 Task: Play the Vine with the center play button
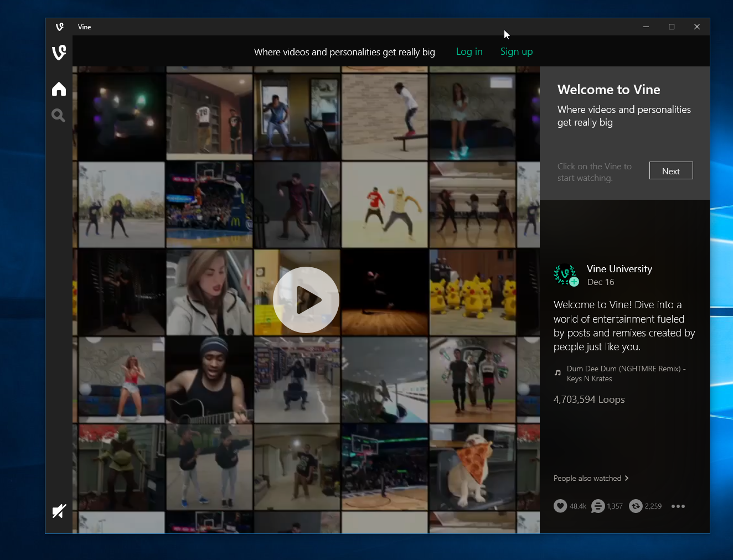click(306, 300)
